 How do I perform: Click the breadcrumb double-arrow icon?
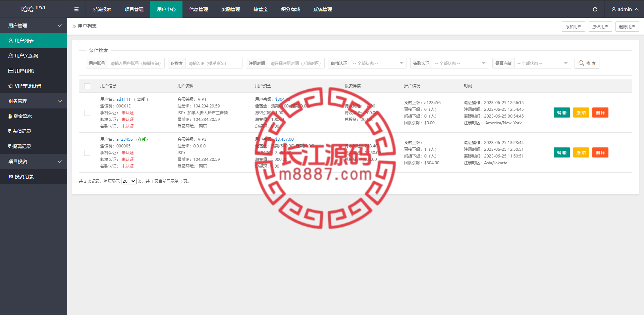pyautogui.click(x=74, y=26)
